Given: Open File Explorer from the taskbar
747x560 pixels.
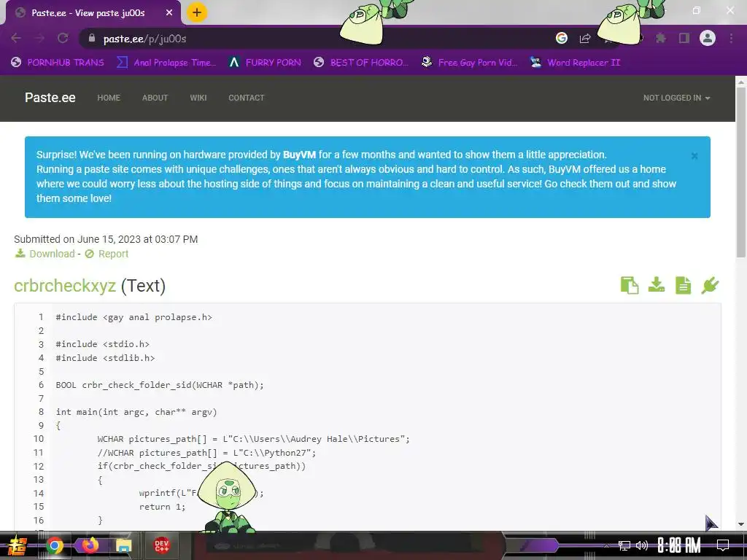Looking at the screenshot, I should tap(124, 545).
